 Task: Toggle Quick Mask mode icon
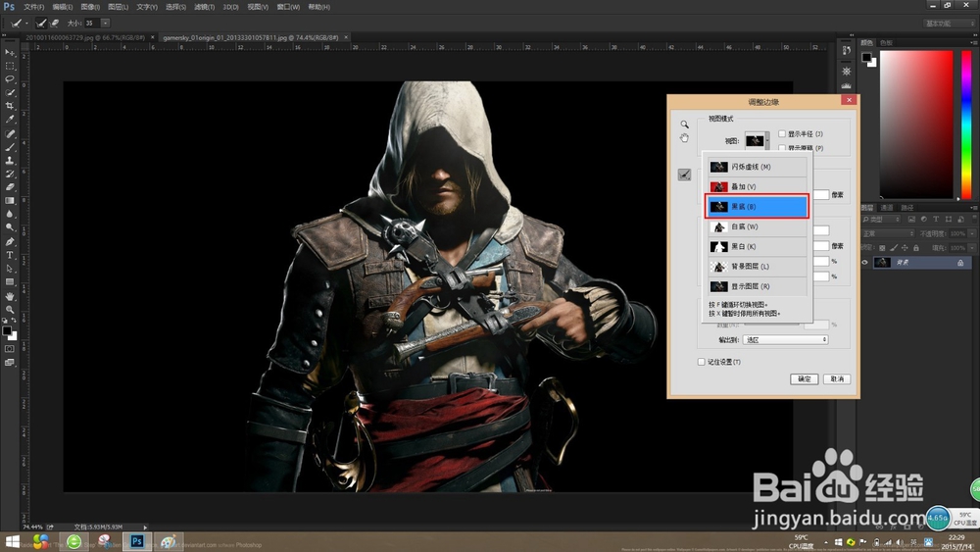(x=10, y=349)
